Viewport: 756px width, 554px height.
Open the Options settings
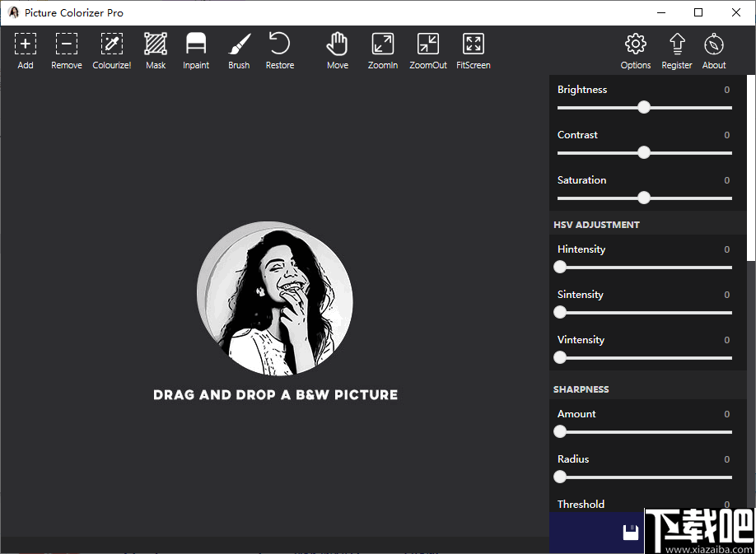635,44
